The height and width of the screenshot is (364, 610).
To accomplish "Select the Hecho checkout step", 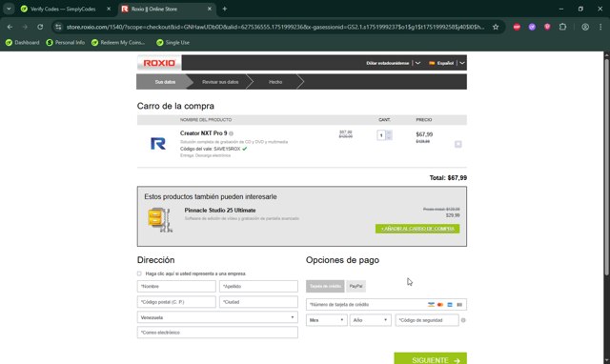I will pos(275,82).
